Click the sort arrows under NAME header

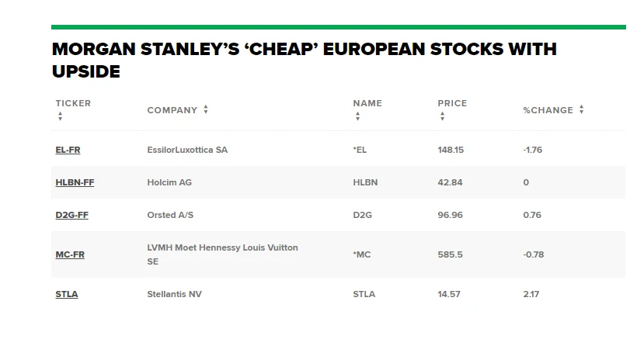click(x=357, y=116)
